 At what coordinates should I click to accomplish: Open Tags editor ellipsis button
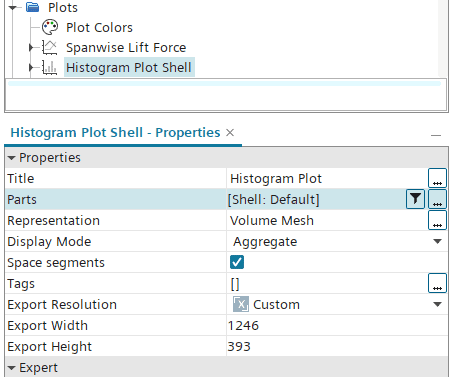click(x=437, y=283)
